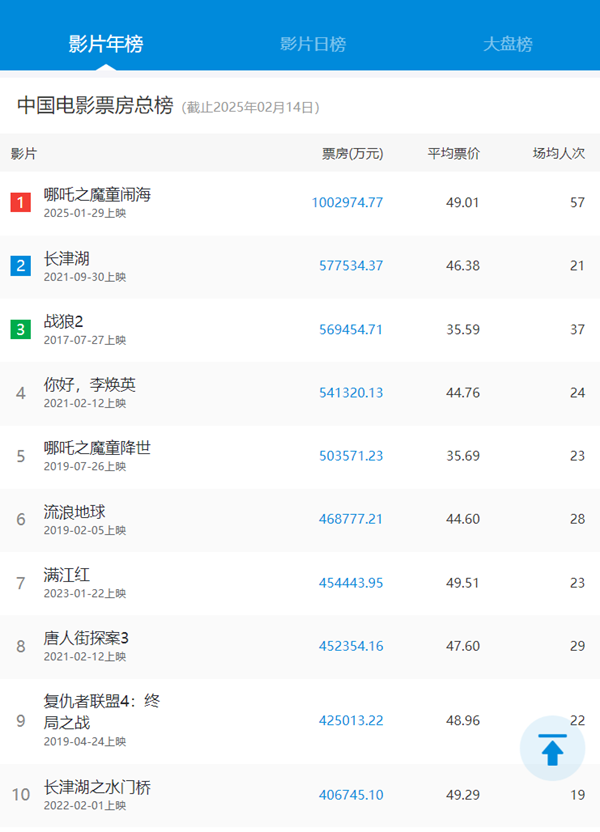
Task: Click attendance value 21
Action: [x=577, y=265]
